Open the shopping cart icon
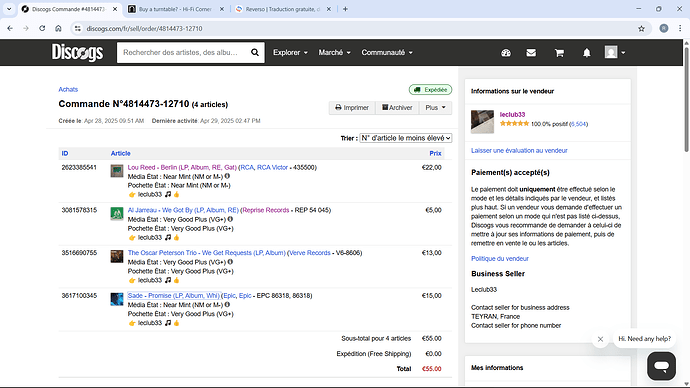690x388 pixels. tap(559, 53)
